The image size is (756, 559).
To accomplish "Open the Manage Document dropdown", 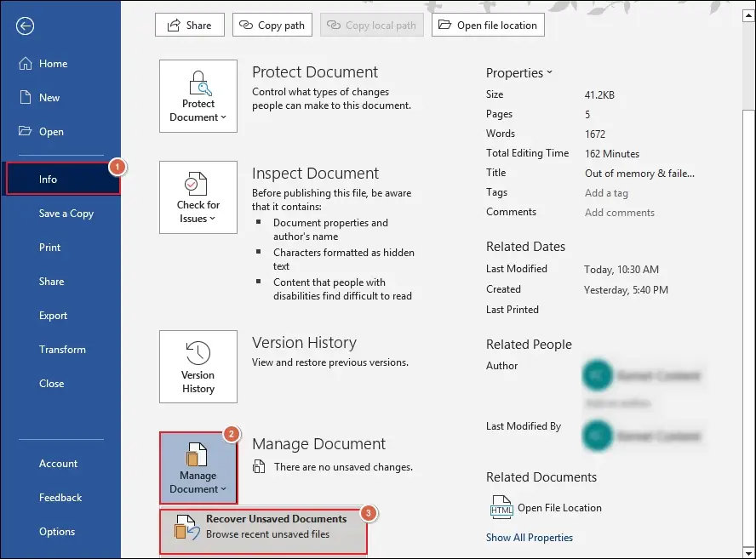I will (x=198, y=468).
